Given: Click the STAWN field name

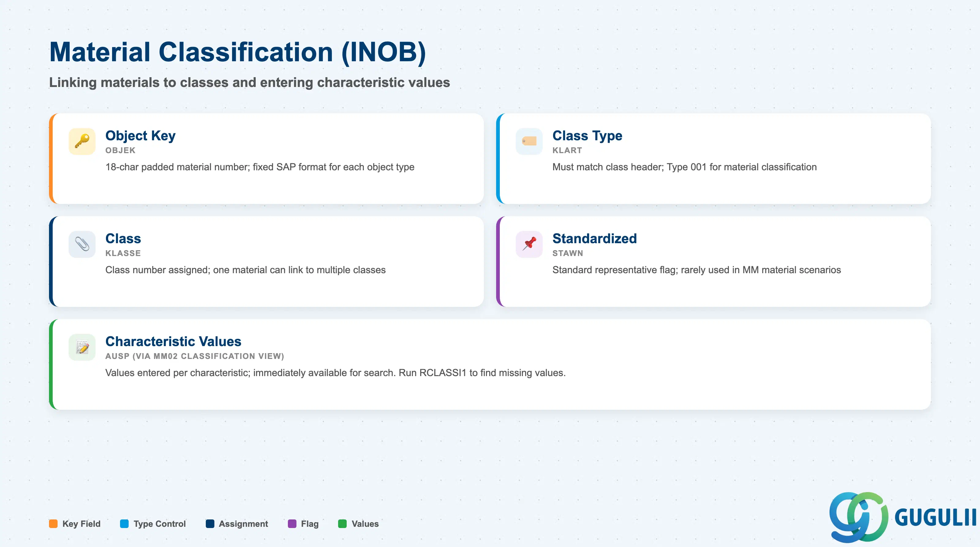Looking at the screenshot, I should [x=567, y=253].
